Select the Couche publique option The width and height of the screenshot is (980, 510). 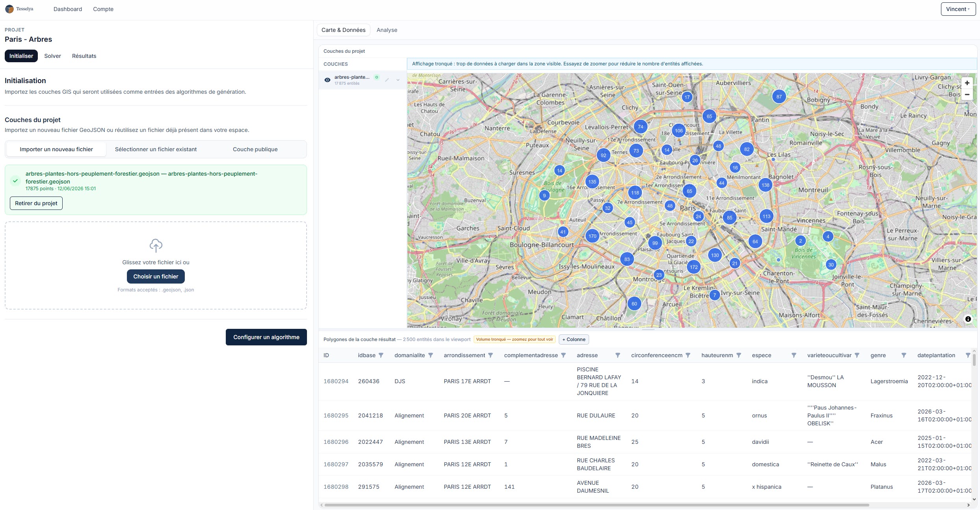[255, 149]
